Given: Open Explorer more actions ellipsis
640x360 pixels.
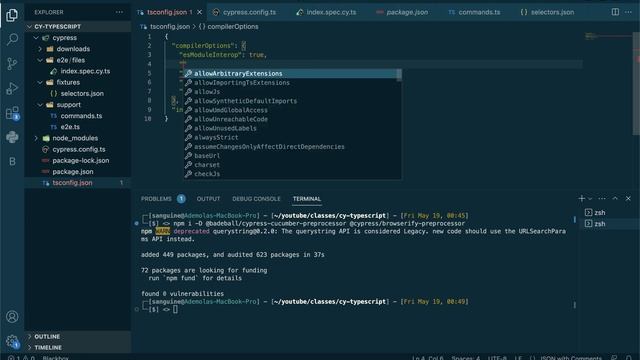Looking at the screenshot, I should coord(119,12).
